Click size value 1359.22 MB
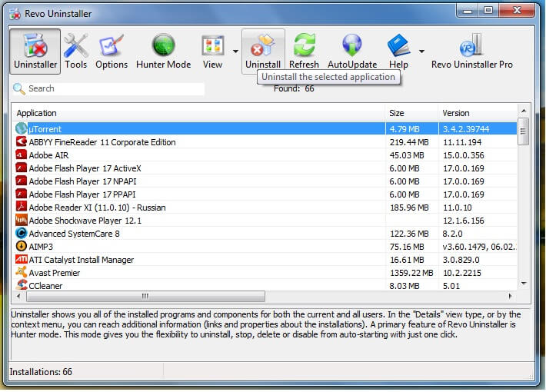Viewport: 546px width, 392px height. point(411,273)
